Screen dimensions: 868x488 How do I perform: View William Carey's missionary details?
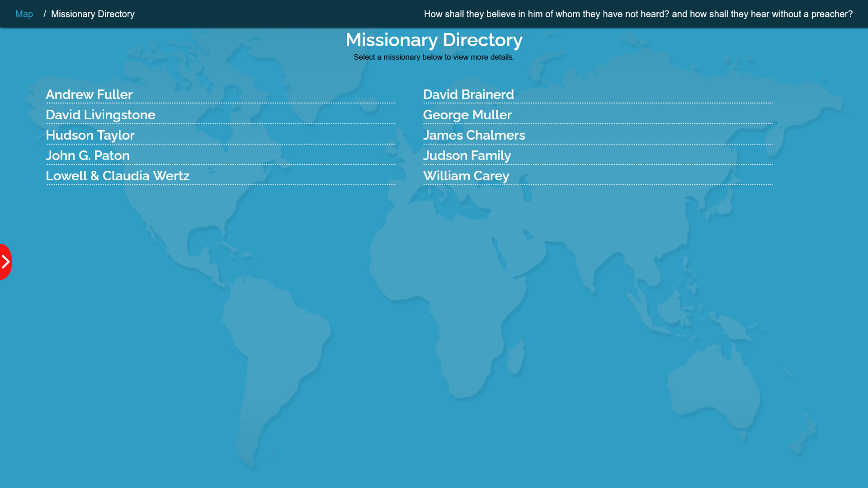(x=466, y=176)
